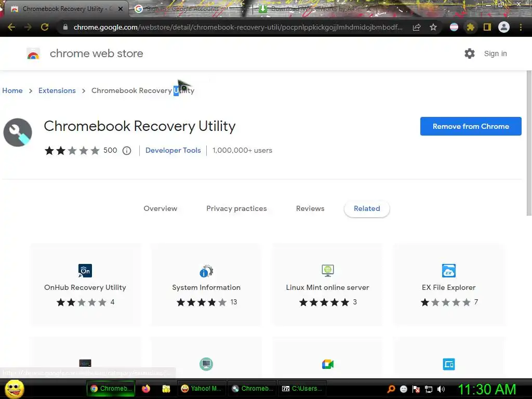532x399 pixels.
Task: Click the browser forward arrow
Action: tap(28, 27)
